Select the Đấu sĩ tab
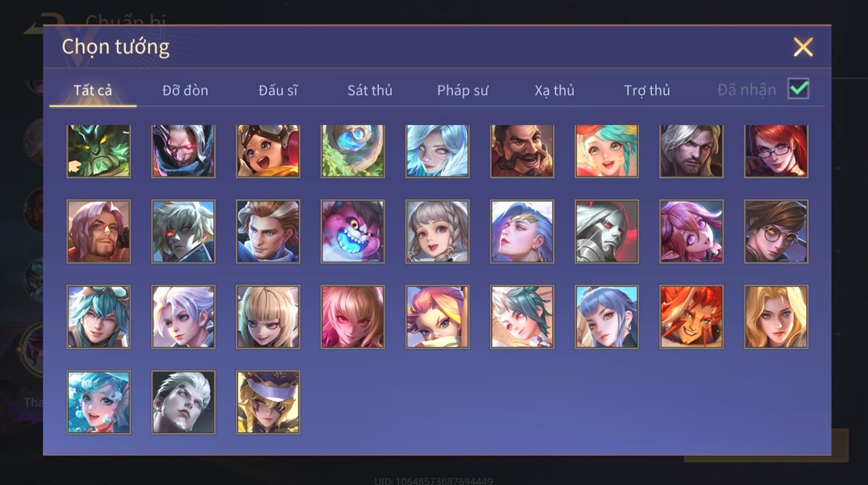Screen dimensions: 868x485 [278, 90]
